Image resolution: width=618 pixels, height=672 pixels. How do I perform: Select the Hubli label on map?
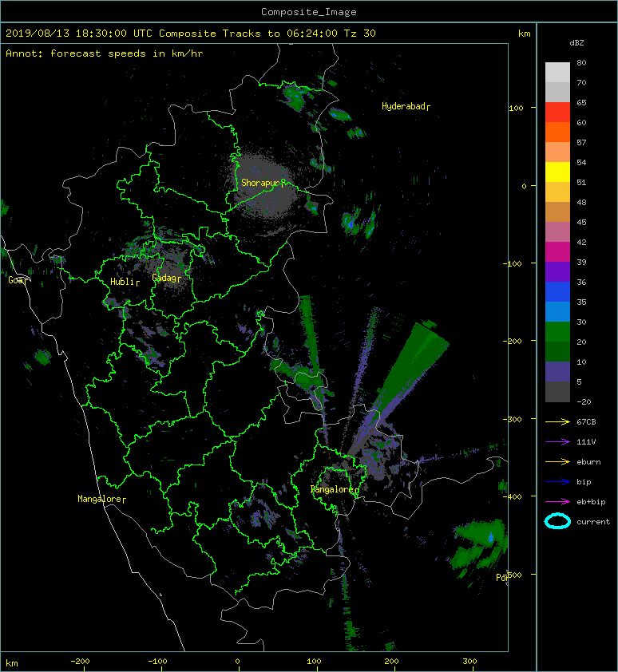(123, 282)
